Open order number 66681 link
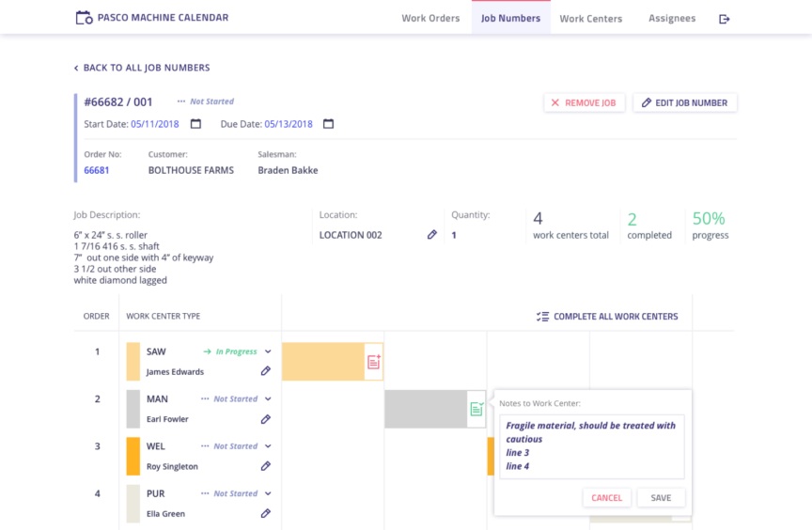Viewport: 812px width, 530px height. [x=97, y=170]
